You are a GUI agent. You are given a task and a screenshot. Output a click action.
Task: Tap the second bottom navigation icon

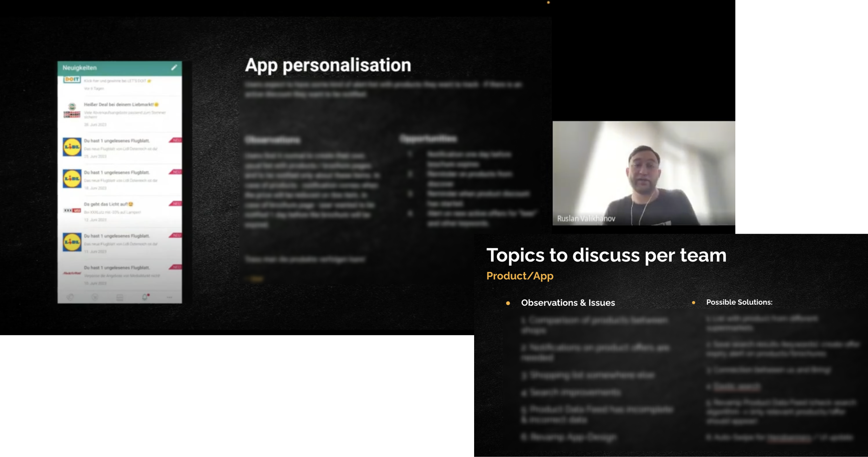tap(95, 297)
